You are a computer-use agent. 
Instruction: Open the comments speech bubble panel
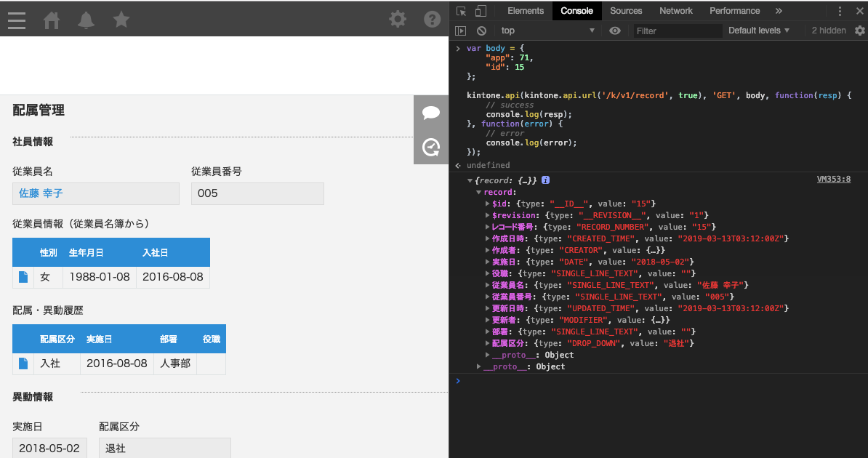(431, 113)
